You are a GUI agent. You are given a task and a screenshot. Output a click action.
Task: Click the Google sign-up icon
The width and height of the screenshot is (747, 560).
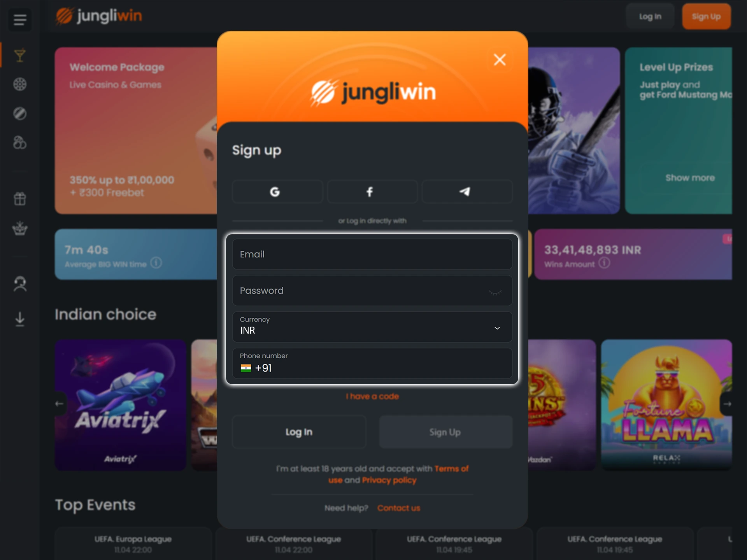277,191
